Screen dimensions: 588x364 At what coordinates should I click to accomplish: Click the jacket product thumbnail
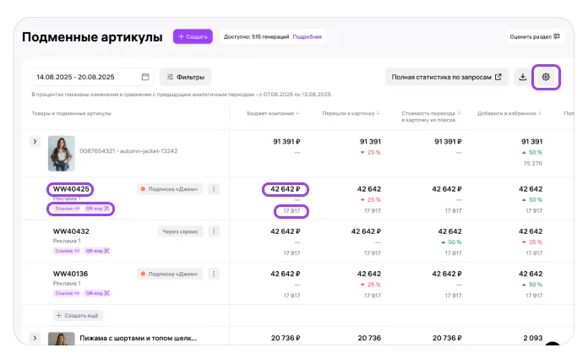click(x=62, y=154)
